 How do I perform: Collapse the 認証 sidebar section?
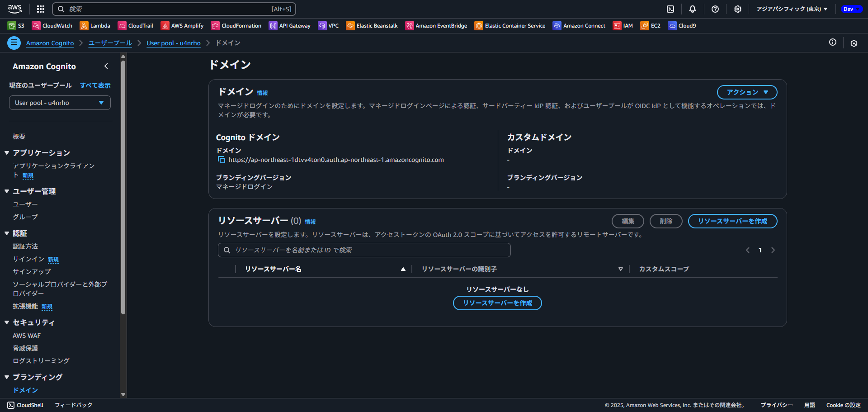(7, 233)
